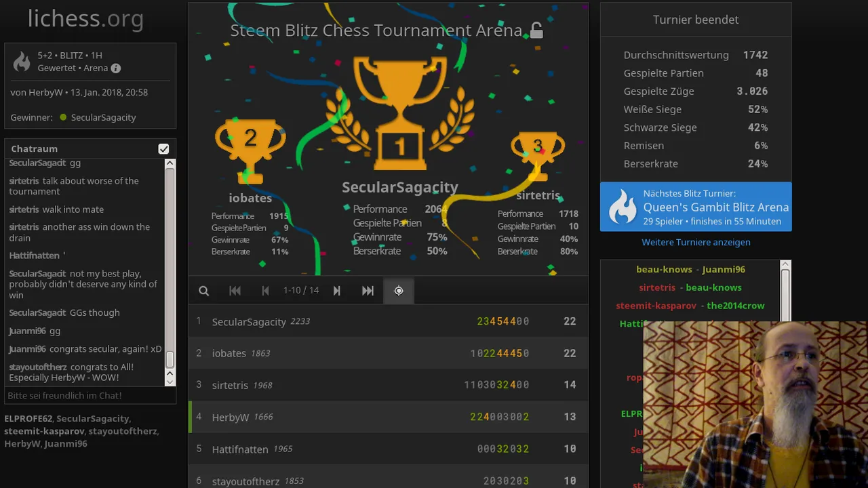The image size is (868, 488).
Task: Open podium name sirtetris
Action: 538,195
